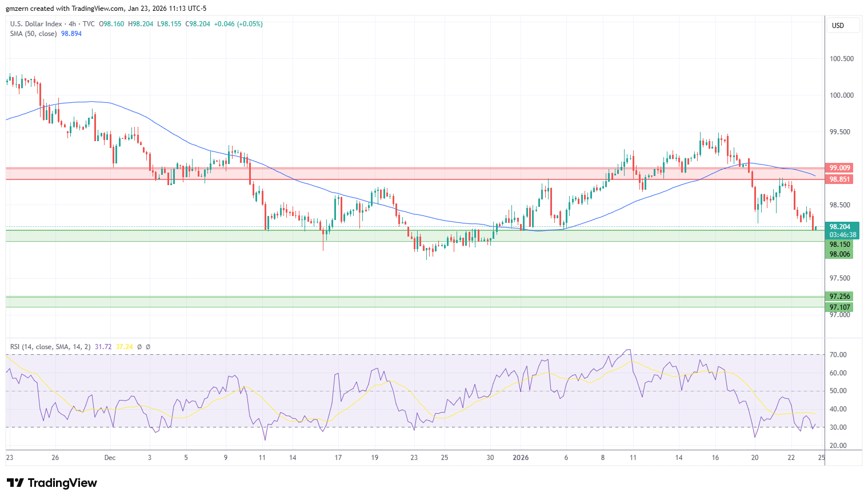Click the TradingView wordmark text at bottom
868x500 pixels.
point(63,483)
